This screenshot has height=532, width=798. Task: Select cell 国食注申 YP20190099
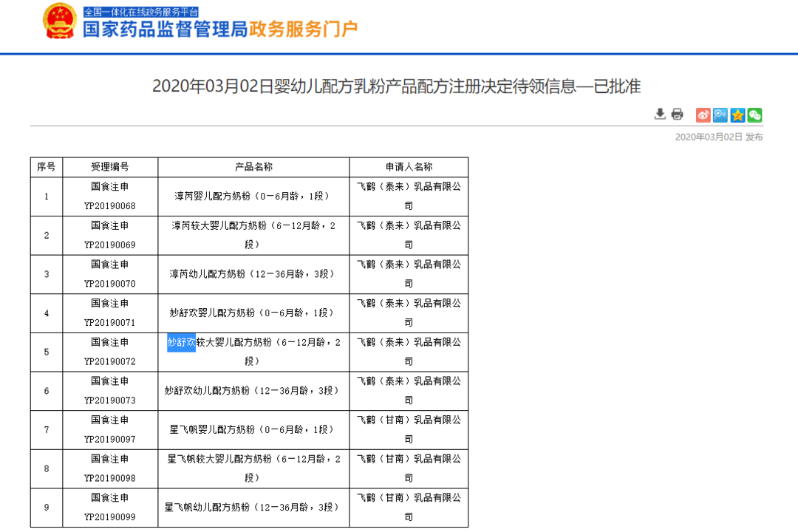click(110, 507)
